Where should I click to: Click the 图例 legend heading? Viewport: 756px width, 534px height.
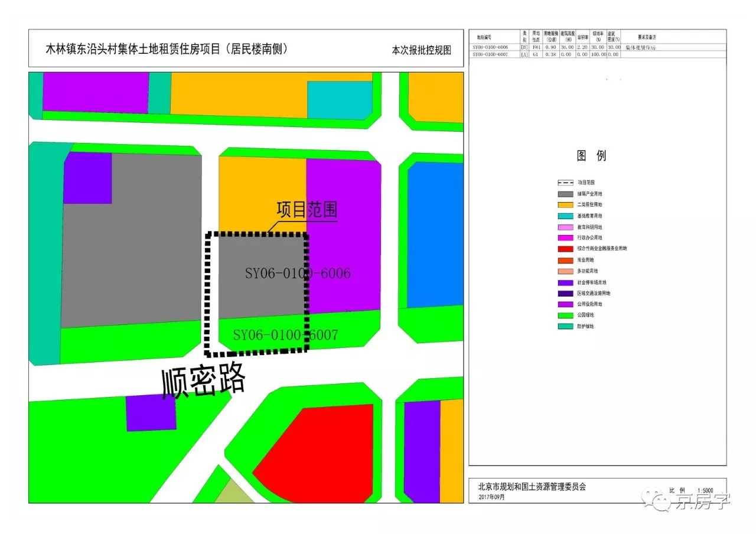[x=591, y=156]
